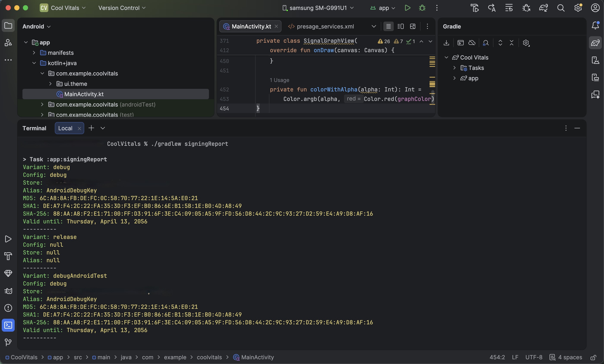
Task: Click UTF-8 encoding in status bar
Action: point(534,357)
